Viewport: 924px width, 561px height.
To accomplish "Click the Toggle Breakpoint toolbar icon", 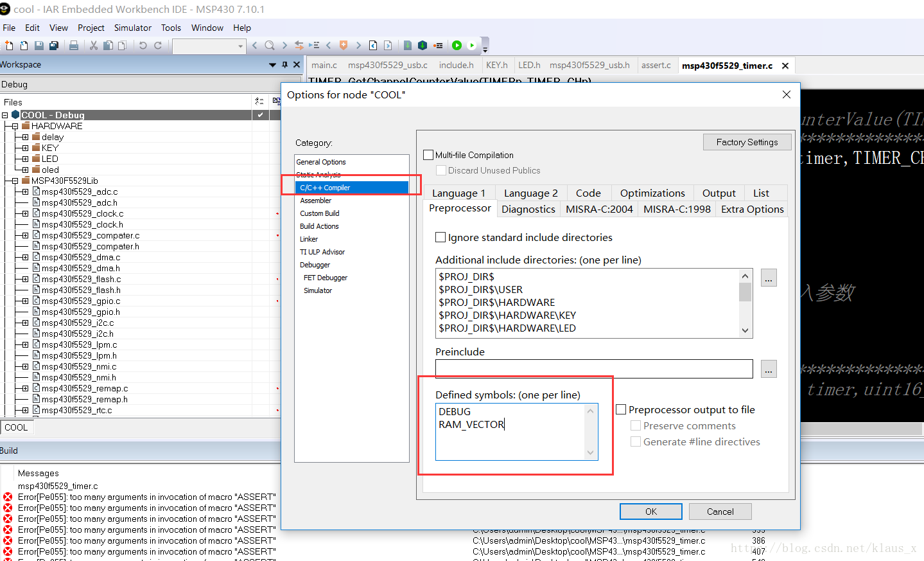I will tap(438, 46).
